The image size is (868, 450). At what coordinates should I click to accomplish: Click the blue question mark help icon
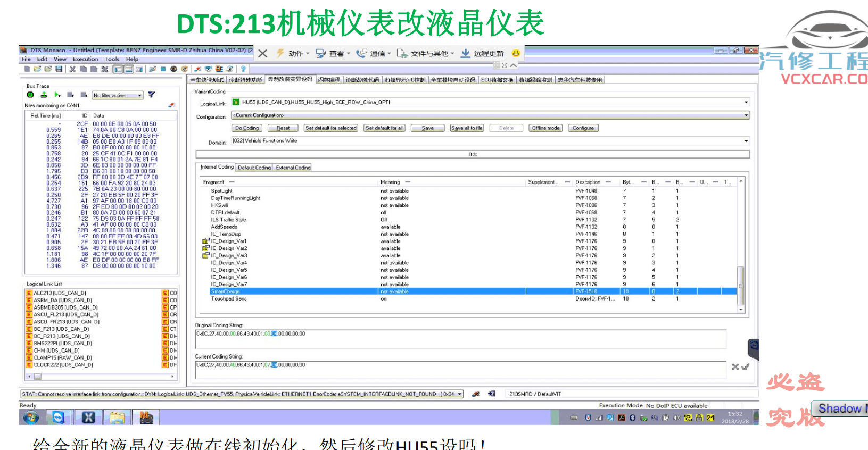[243, 69]
